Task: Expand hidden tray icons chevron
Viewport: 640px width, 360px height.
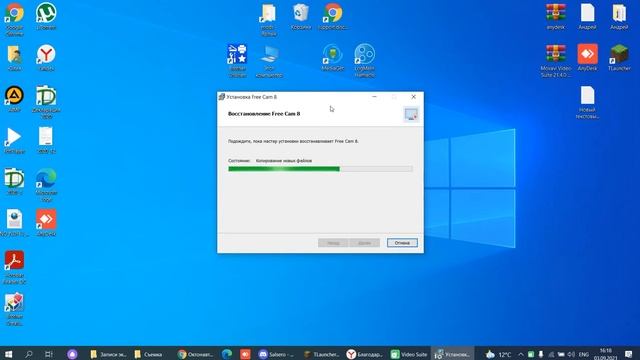Action: tap(521, 354)
